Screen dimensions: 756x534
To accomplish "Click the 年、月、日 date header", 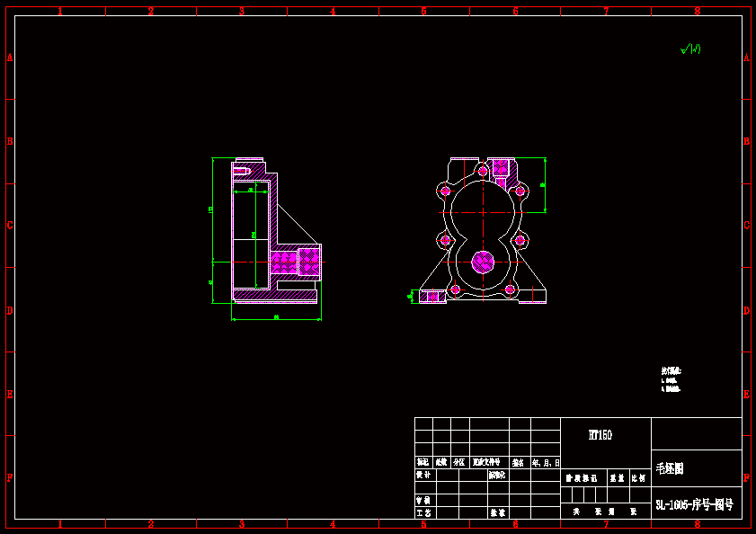I will click(x=546, y=463).
